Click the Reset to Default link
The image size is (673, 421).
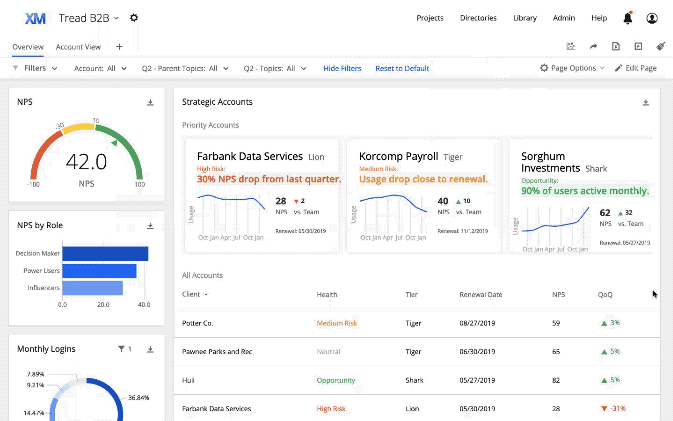point(402,68)
